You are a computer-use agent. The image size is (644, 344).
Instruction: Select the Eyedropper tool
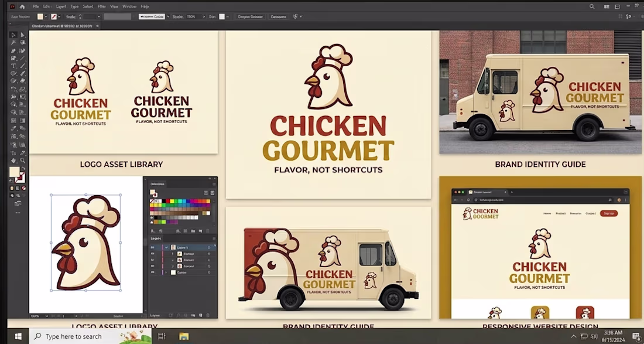[x=13, y=128]
